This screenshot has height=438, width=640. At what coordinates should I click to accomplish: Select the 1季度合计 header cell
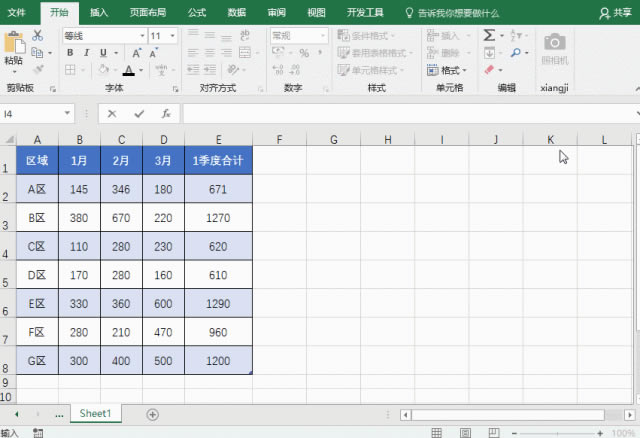pos(218,161)
